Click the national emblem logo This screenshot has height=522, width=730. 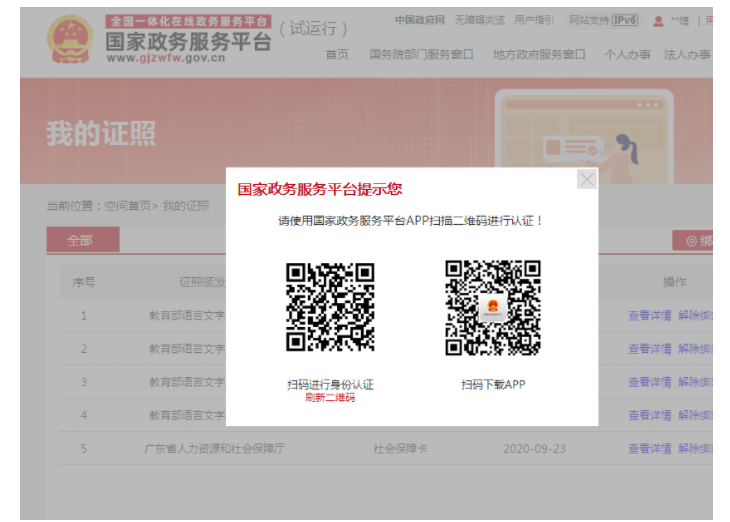coord(69,39)
